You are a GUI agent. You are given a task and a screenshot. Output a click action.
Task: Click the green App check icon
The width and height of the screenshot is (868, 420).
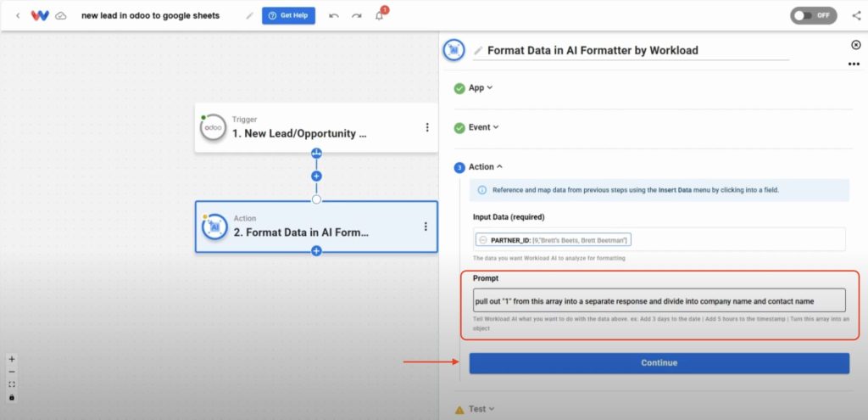click(459, 88)
